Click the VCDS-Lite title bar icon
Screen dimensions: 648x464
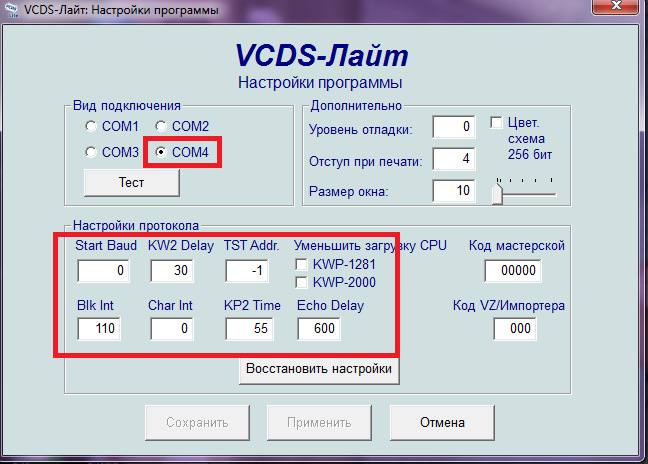pyautogui.click(x=12, y=10)
